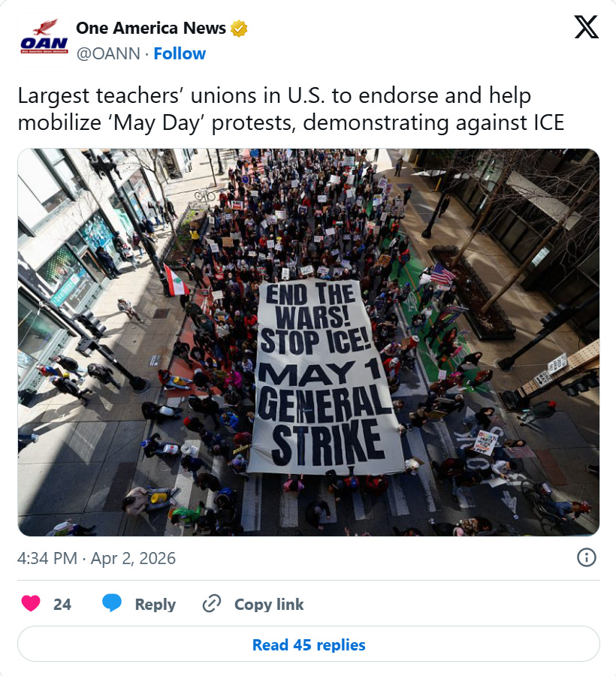This screenshot has width=616, height=676.
Task: Click the Lebanese flag in the photo
Action: (176, 281)
